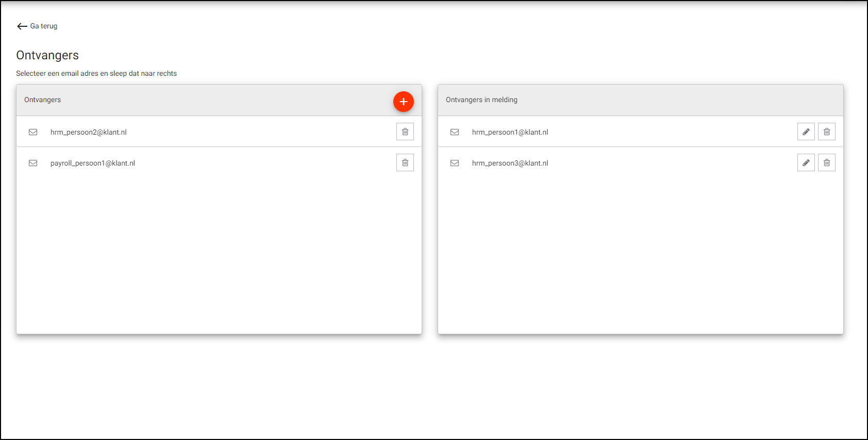Delete payroll_persoon1@klant.nl using its trash icon
This screenshot has width=868, height=440.
click(405, 163)
